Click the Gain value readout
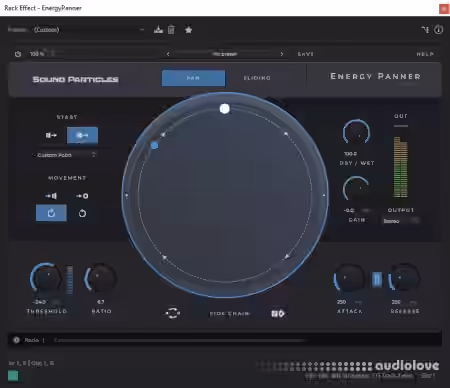 tap(349, 210)
